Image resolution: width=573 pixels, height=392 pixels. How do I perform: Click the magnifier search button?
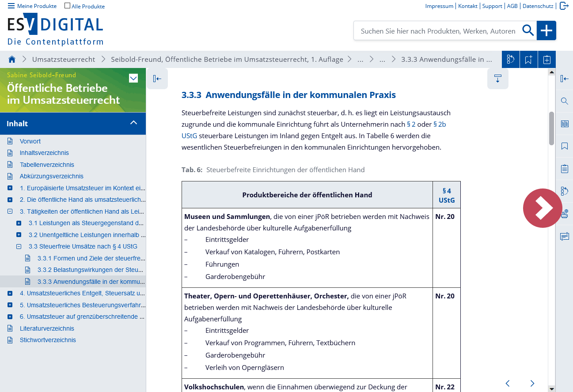coord(528,30)
